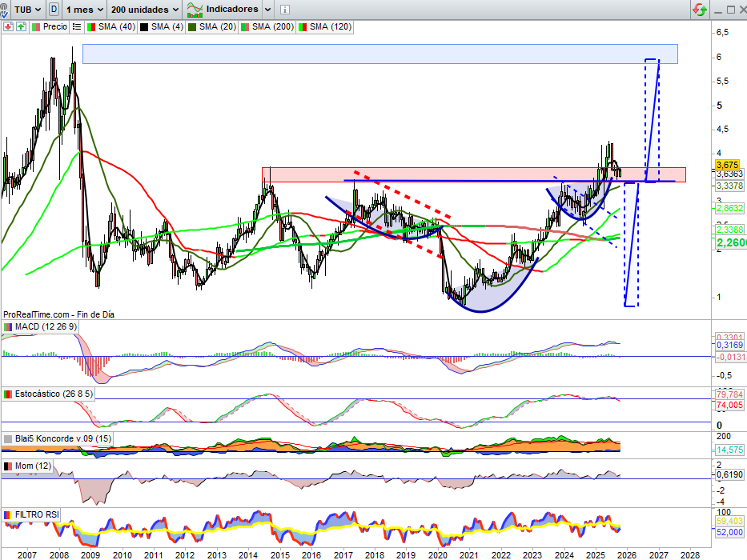This screenshot has height=560, width=747.
Task: Toggle the D daily view button
Action: (54, 10)
